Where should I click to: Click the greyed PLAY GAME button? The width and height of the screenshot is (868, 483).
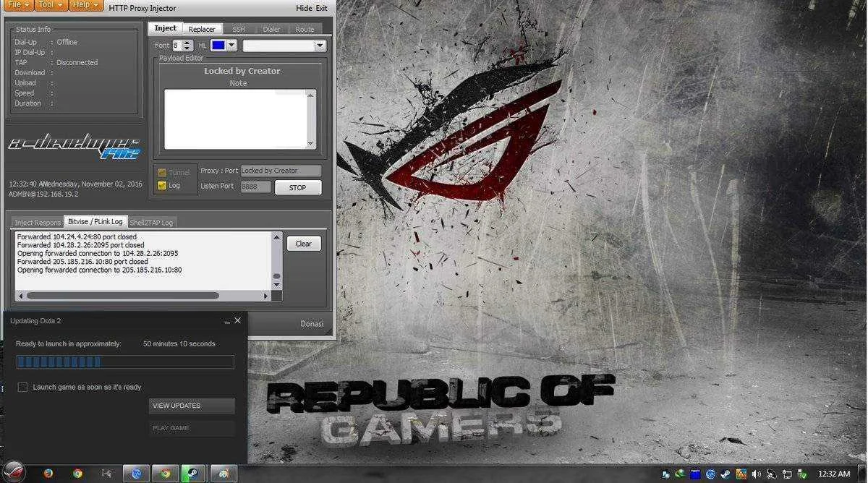point(192,428)
